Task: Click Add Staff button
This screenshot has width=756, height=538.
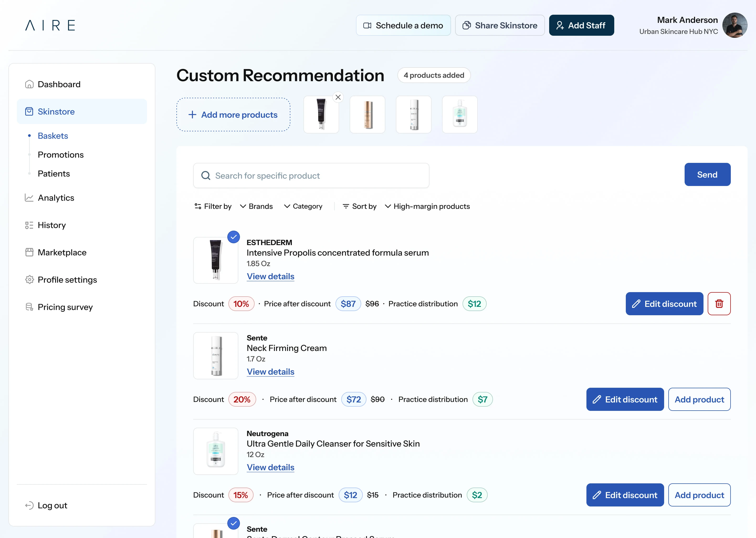Action: 581,25
